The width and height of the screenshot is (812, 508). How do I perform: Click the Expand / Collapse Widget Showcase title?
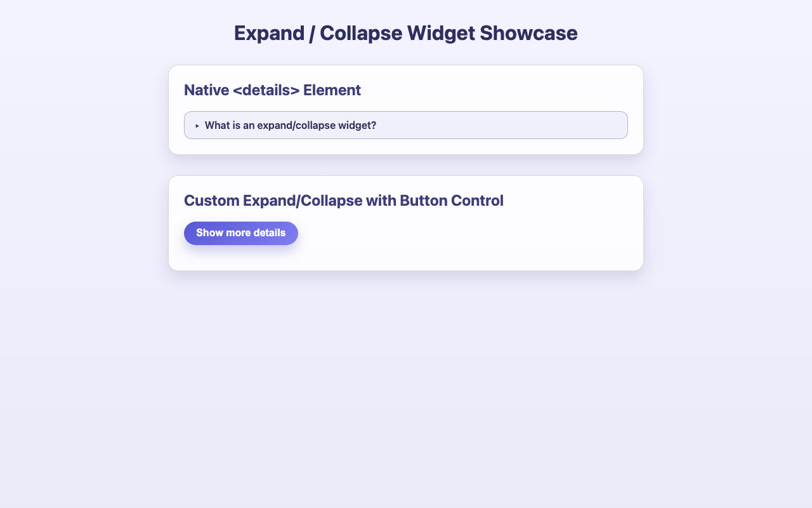coord(406,32)
